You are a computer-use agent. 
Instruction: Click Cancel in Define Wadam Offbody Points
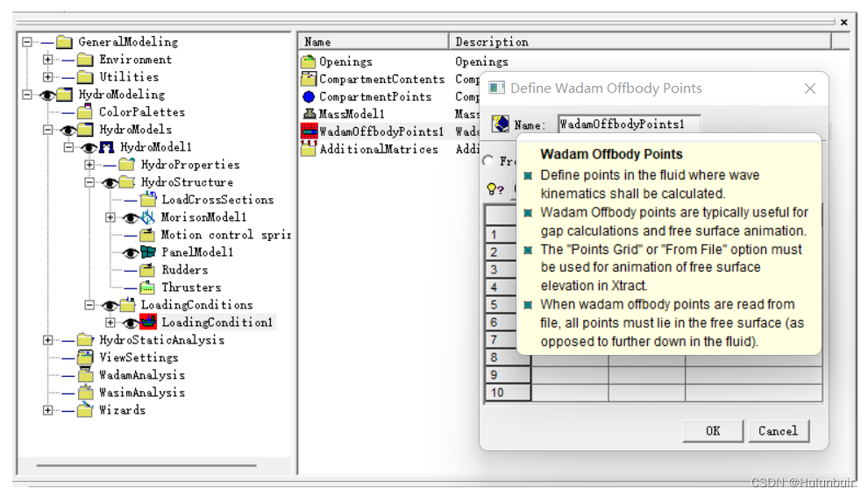tap(779, 430)
